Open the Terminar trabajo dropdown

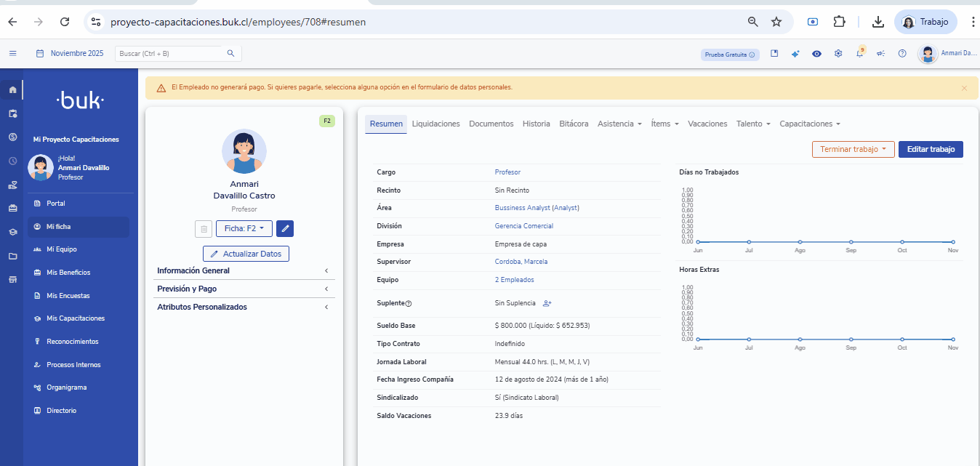click(852, 149)
